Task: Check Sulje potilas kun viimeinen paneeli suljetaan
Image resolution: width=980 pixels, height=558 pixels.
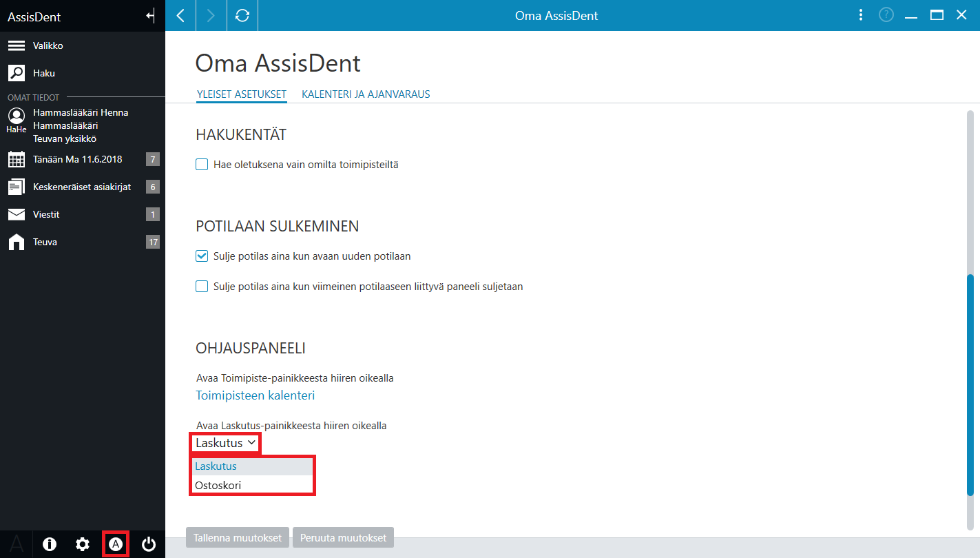Action: click(202, 286)
